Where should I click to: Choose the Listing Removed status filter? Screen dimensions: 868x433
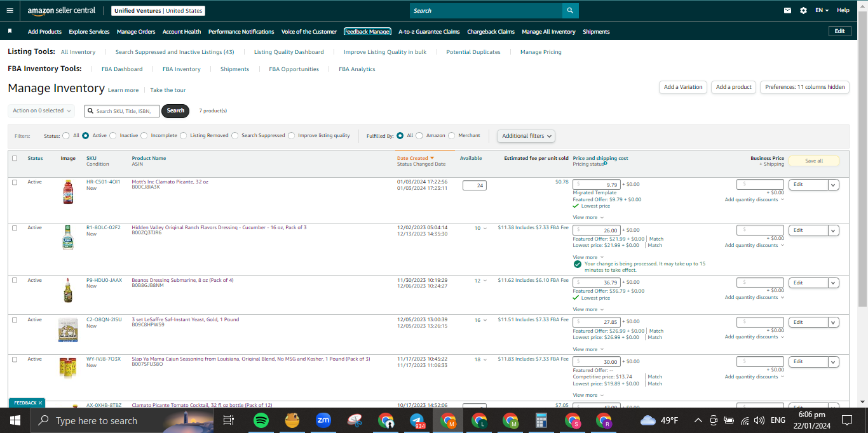point(183,135)
